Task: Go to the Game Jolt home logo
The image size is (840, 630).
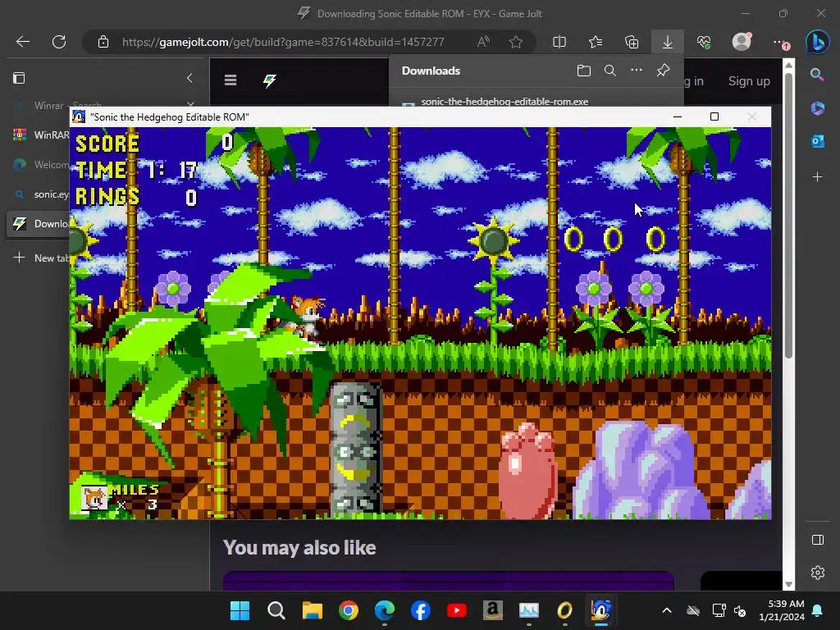Action: [269, 80]
